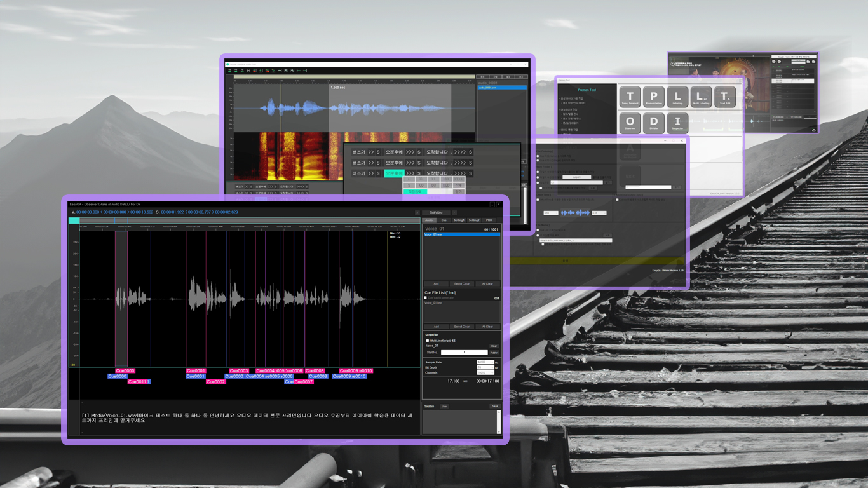Click the pink Cue0008 marker label
Image resolution: width=868 pixels, height=488 pixels.
coord(315,370)
